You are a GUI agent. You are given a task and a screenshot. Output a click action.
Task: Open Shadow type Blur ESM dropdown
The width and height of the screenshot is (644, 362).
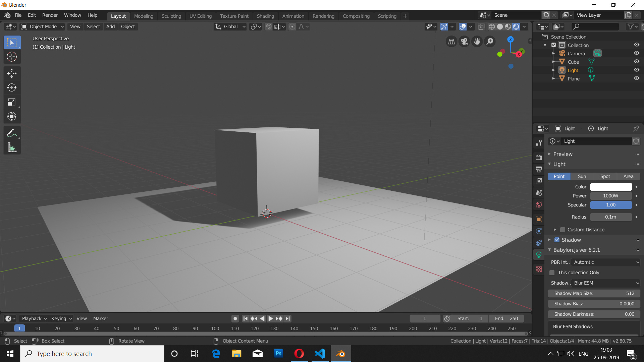[606, 283]
